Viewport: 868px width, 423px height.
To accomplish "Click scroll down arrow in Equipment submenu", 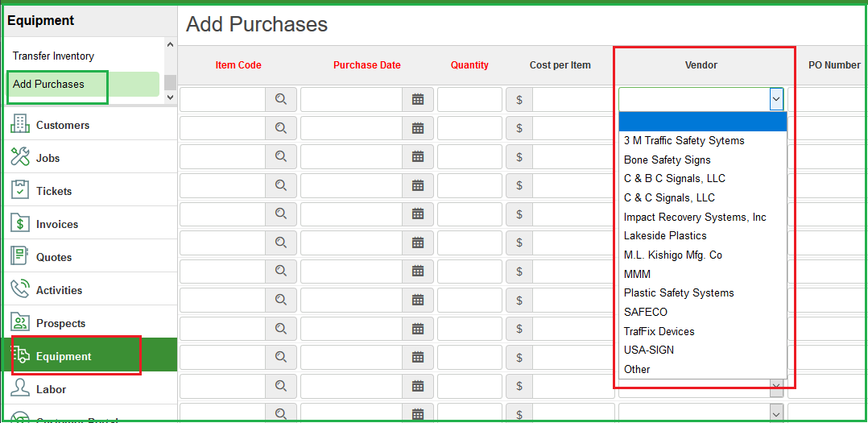I will (x=170, y=97).
